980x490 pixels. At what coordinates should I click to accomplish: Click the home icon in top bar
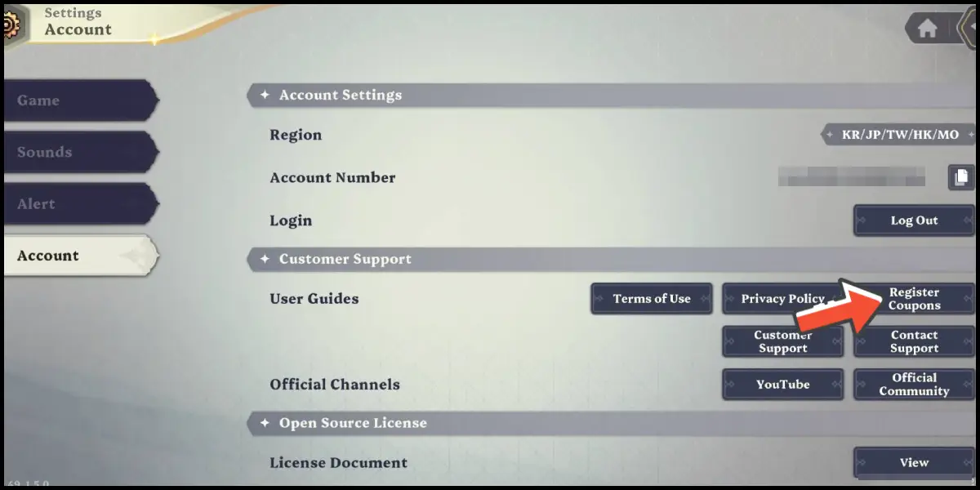[927, 29]
